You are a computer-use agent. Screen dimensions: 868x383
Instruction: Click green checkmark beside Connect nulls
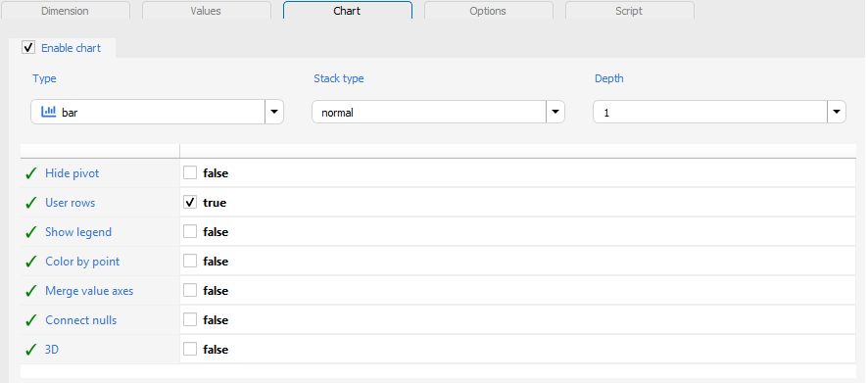coord(31,320)
